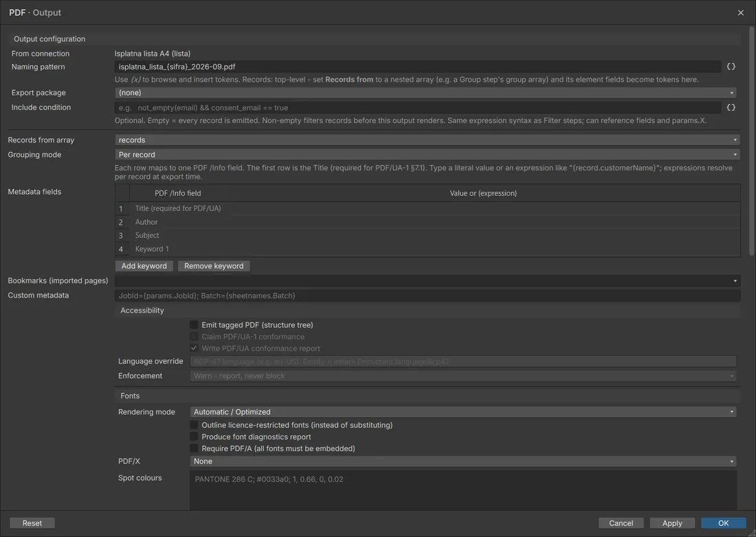Select the Keyword 1 metadata row

point(427,249)
